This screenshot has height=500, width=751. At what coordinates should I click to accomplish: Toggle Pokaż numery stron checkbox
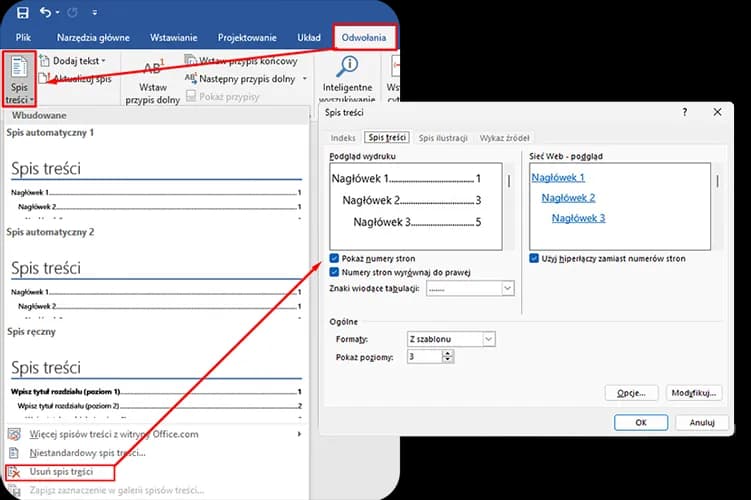[334, 258]
